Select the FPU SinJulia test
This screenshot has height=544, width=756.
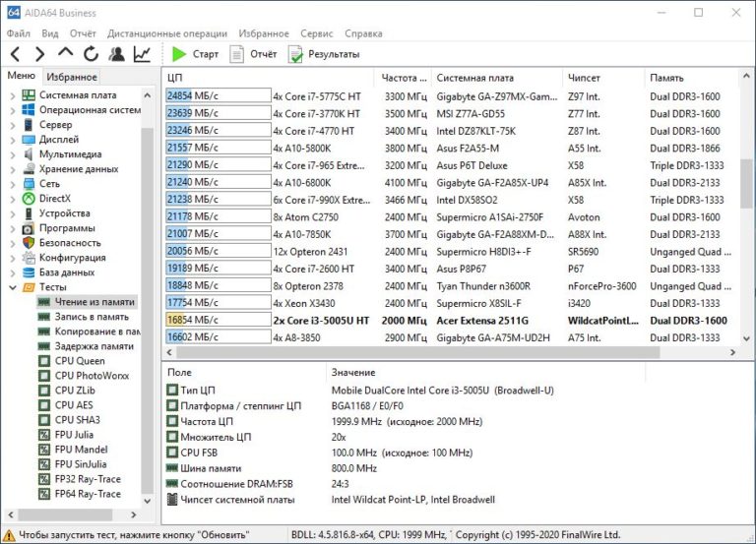(x=73, y=464)
